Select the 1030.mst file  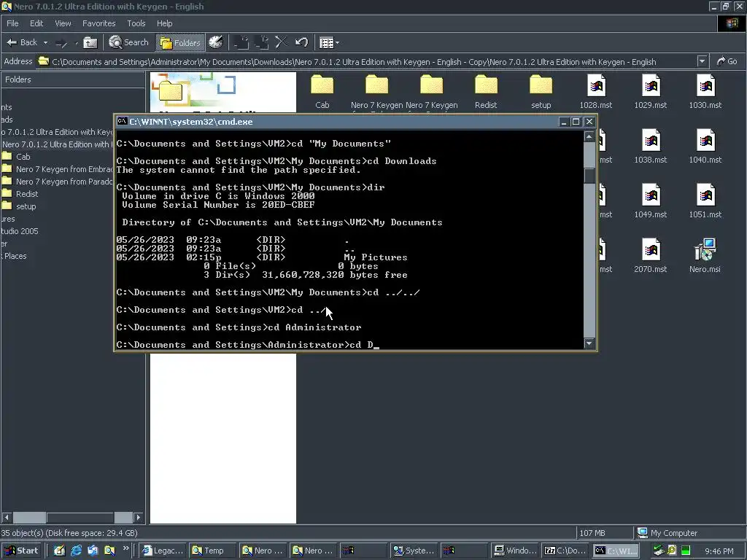[x=705, y=91]
